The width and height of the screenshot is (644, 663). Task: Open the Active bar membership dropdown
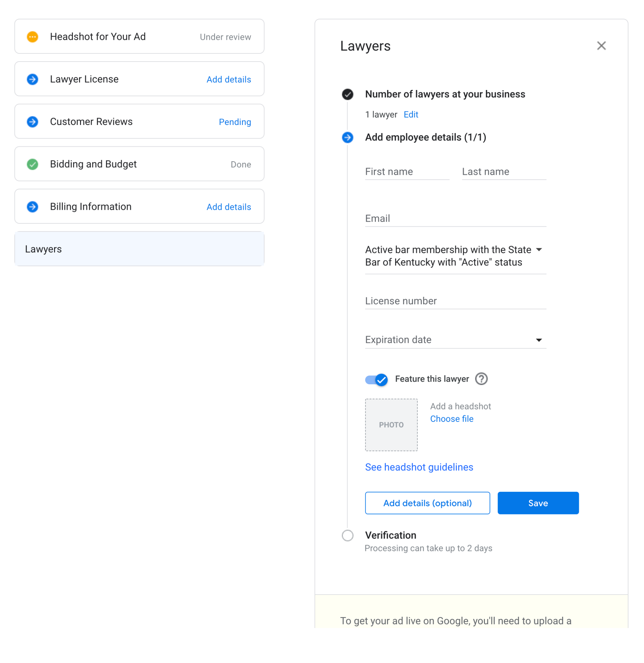click(x=455, y=256)
